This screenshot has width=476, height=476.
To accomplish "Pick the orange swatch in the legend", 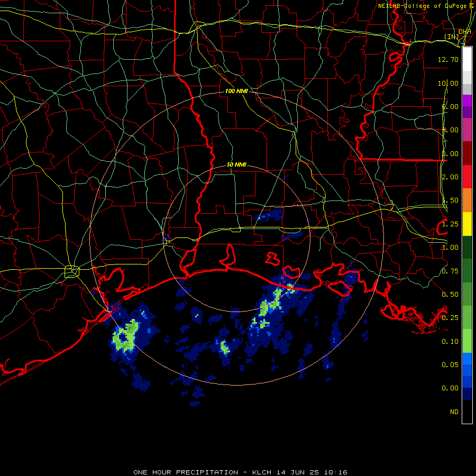I will tap(467, 200).
